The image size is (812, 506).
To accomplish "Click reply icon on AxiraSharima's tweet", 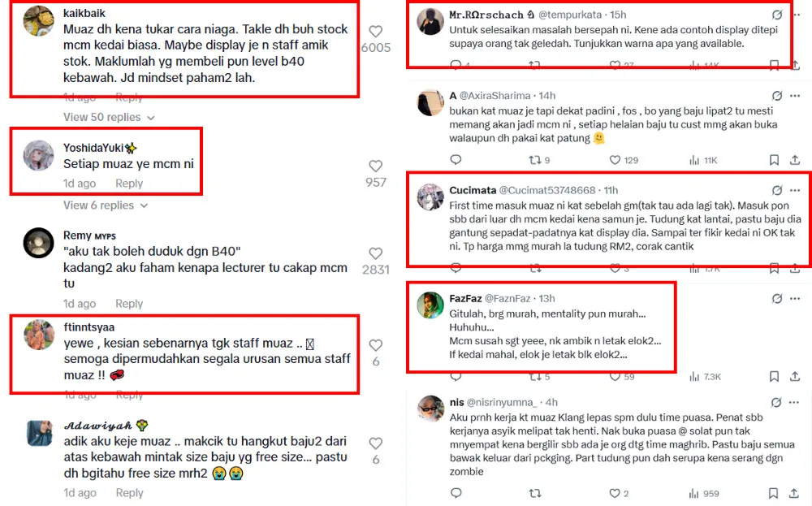I will point(456,160).
